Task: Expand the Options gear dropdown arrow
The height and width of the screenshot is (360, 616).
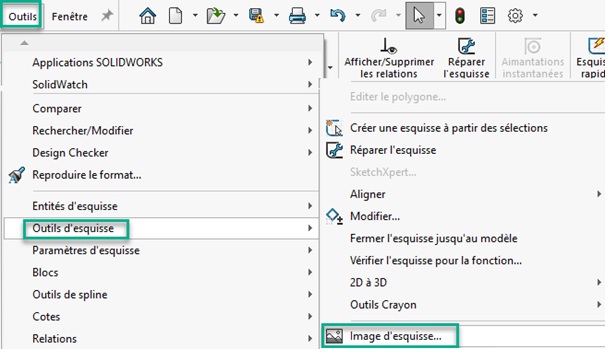Action: pos(535,16)
